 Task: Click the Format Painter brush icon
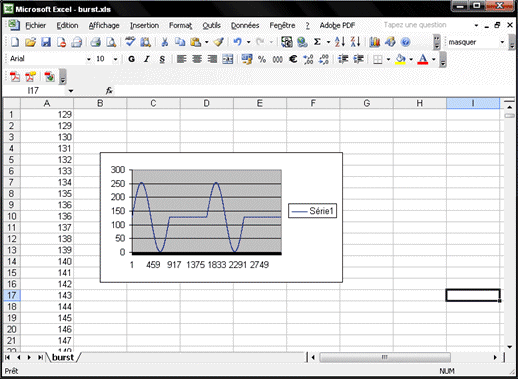pyautogui.click(x=219, y=42)
